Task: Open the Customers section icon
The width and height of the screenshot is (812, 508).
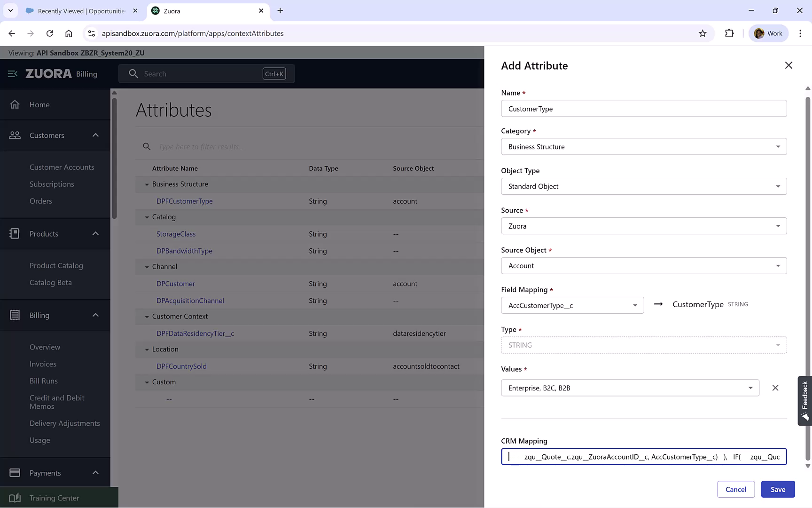Action: coord(15,135)
